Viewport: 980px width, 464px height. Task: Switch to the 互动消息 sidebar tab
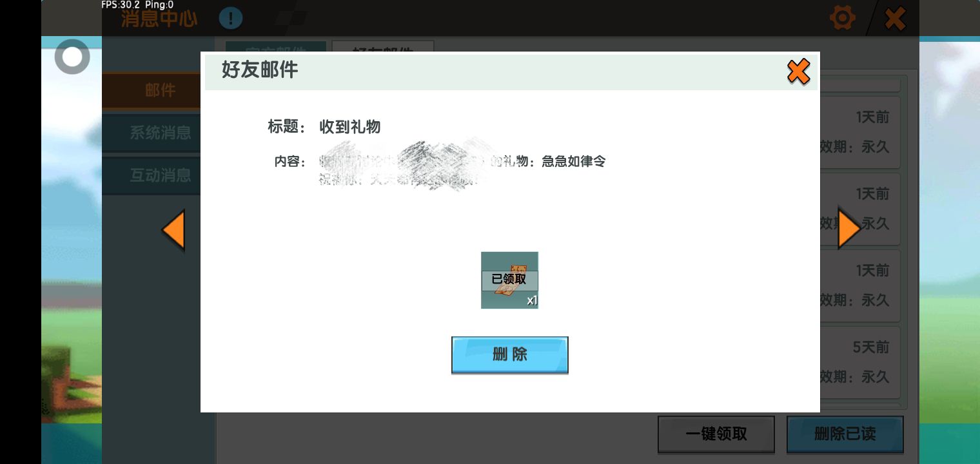pos(160,175)
